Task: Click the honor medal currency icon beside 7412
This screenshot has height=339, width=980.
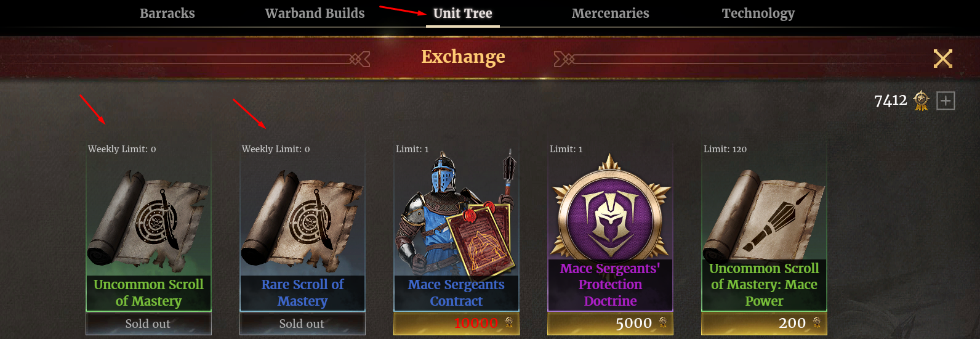Action: click(921, 100)
